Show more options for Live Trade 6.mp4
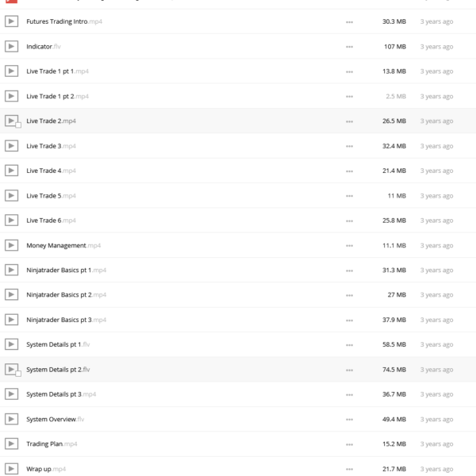Screen dimensions: 476x476 [349, 221]
